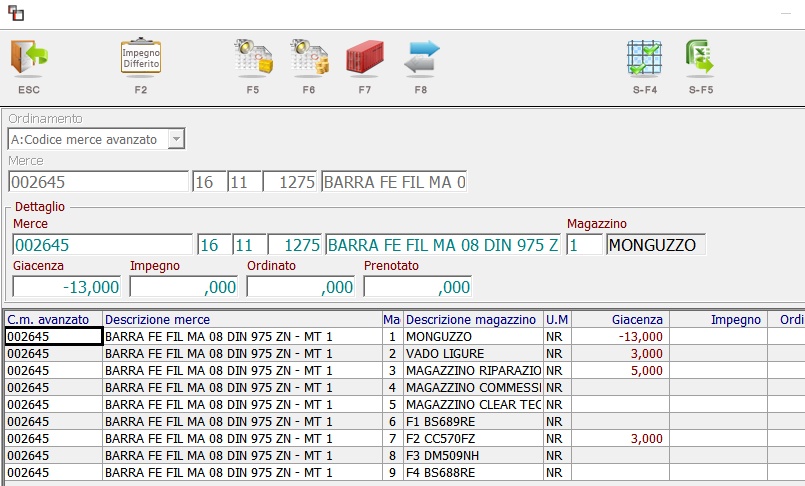Click the U.M column header
The width and height of the screenshot is (805, 486).
coord(557,320)
